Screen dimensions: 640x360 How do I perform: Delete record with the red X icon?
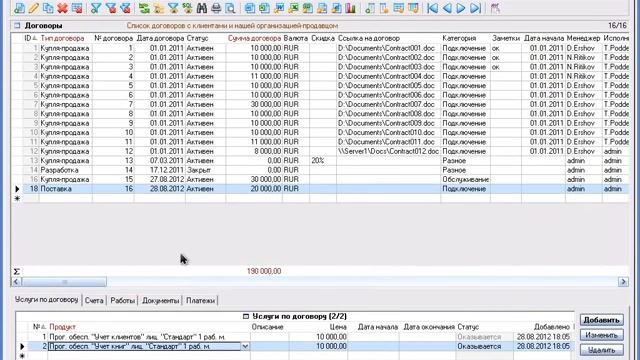coord(62,8)
